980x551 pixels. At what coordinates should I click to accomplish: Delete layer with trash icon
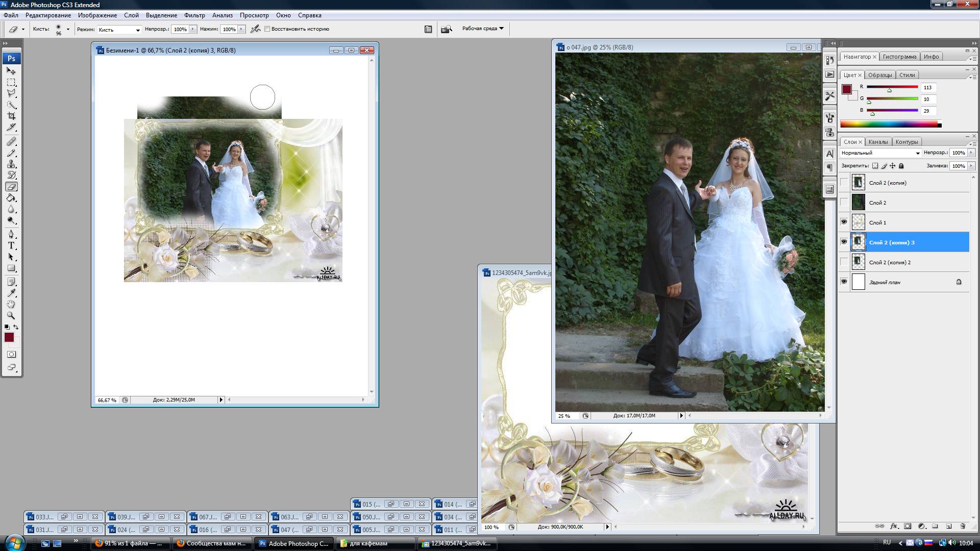pos(963,526)
